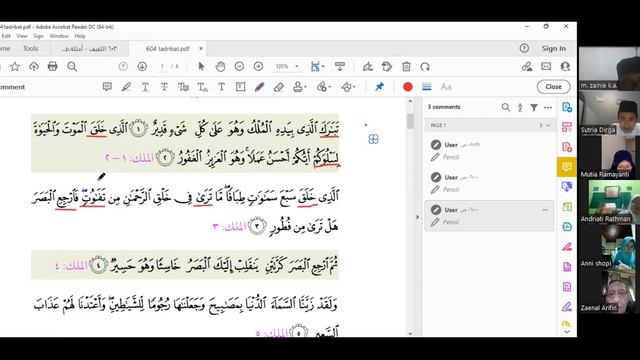Open the yellow Comment tool in the sidebar
Screen dimensions: 640x360
567,167
